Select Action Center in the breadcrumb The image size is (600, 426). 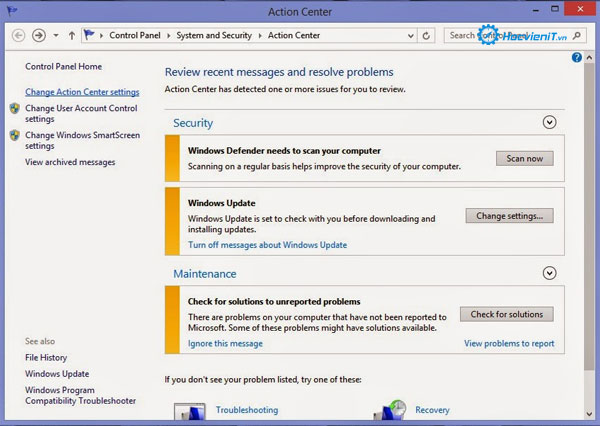point(293,35)
